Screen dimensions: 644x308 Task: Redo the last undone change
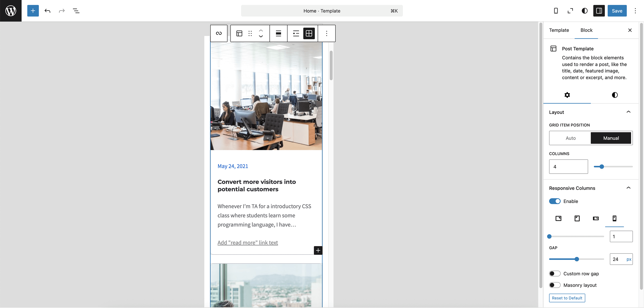click(62, 11)
